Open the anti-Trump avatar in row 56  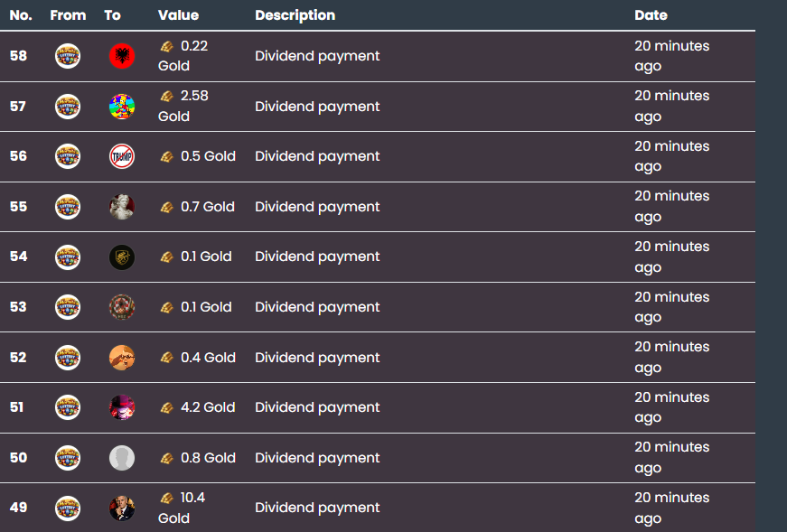click(122, 156)
